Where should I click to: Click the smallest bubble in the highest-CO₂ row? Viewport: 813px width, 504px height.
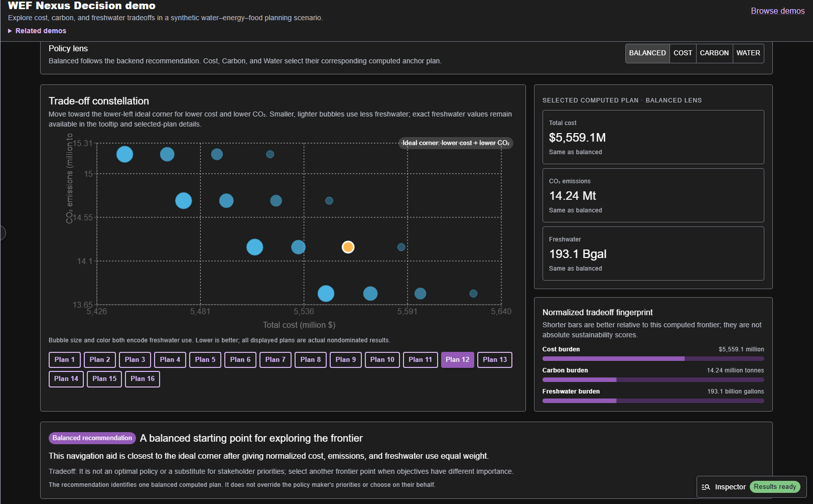tap(270, 154)
